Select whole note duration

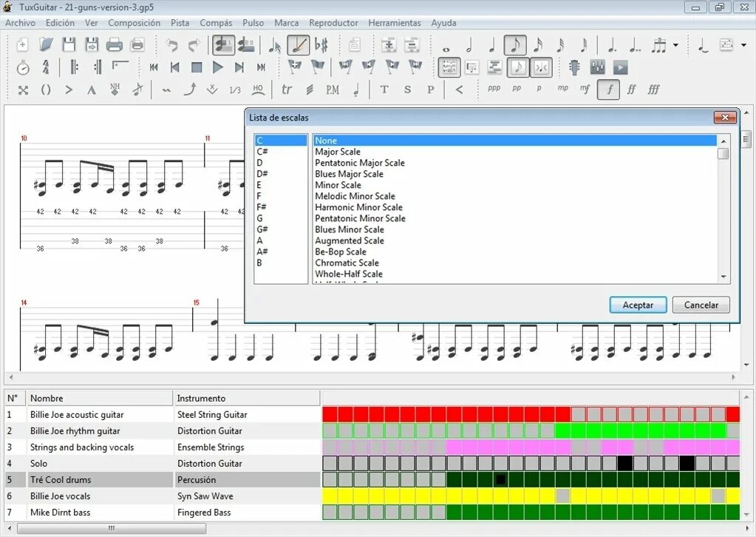tap(446, 49)
